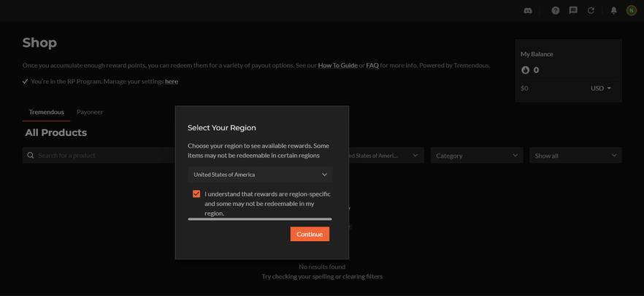The height and width of the screenshot is (296, 644).
Task: Switch to the Tremendous tab
Action: coord(47,113)
